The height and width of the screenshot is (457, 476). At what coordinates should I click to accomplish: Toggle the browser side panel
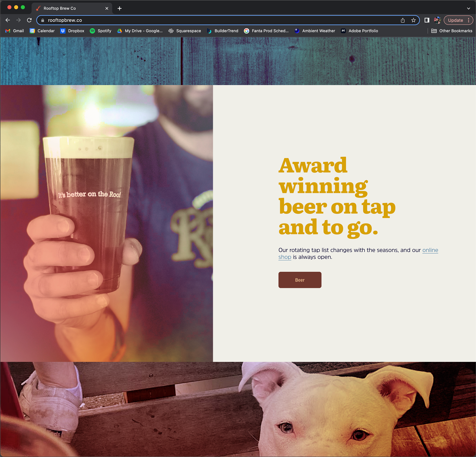click(427, 20)
